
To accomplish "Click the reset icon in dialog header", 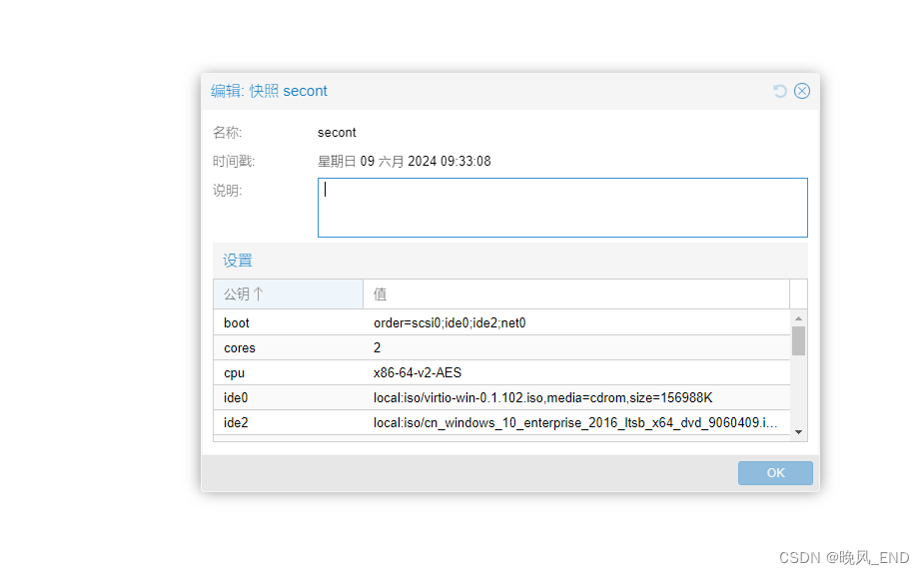I will coord(779,91).
